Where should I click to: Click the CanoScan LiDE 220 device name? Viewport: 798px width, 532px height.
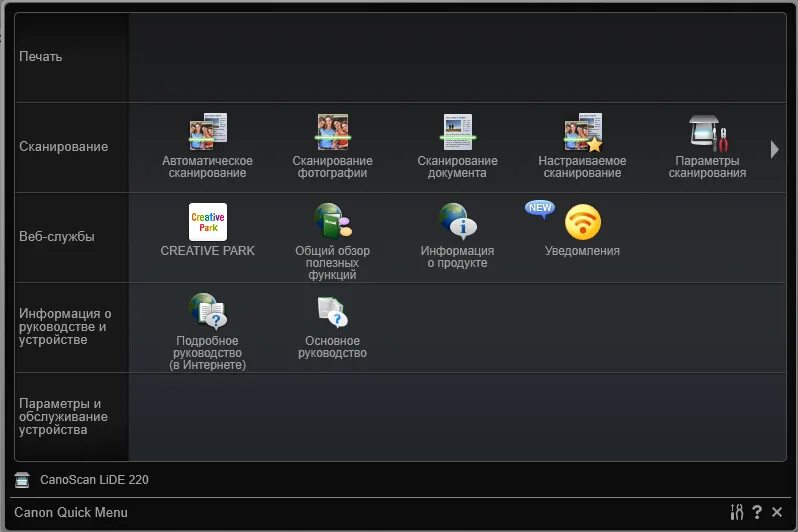tap(94, 480)
